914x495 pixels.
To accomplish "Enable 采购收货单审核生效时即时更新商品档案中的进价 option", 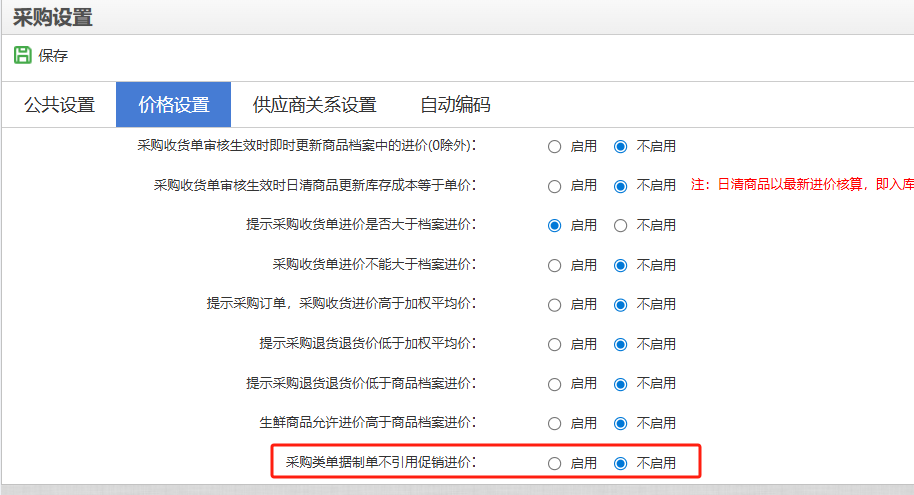I will click(x=555, y=146).
